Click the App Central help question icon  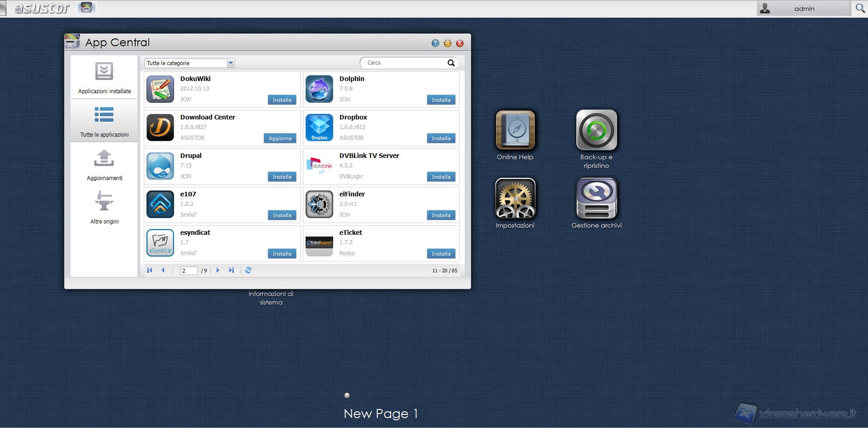[x=435, y=43]
